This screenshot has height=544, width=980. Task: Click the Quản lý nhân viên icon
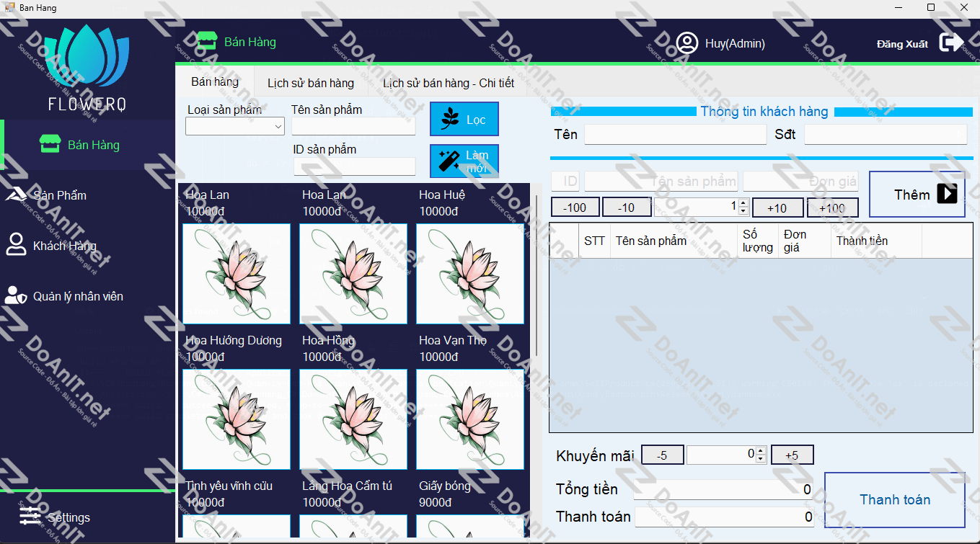[x=16, y=295]
